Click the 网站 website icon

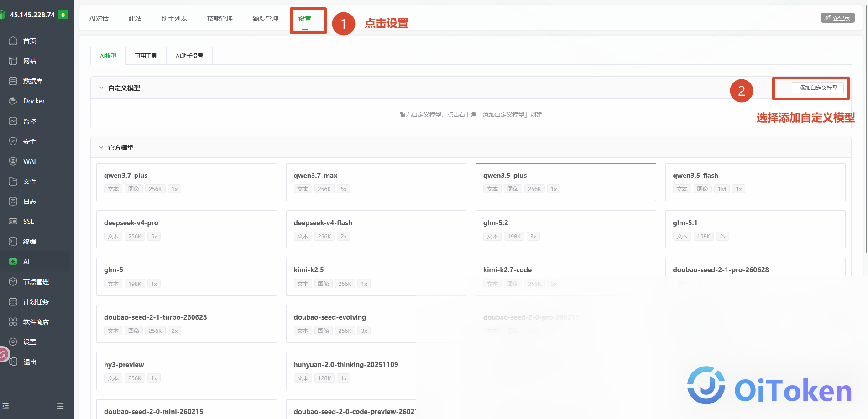13,61
